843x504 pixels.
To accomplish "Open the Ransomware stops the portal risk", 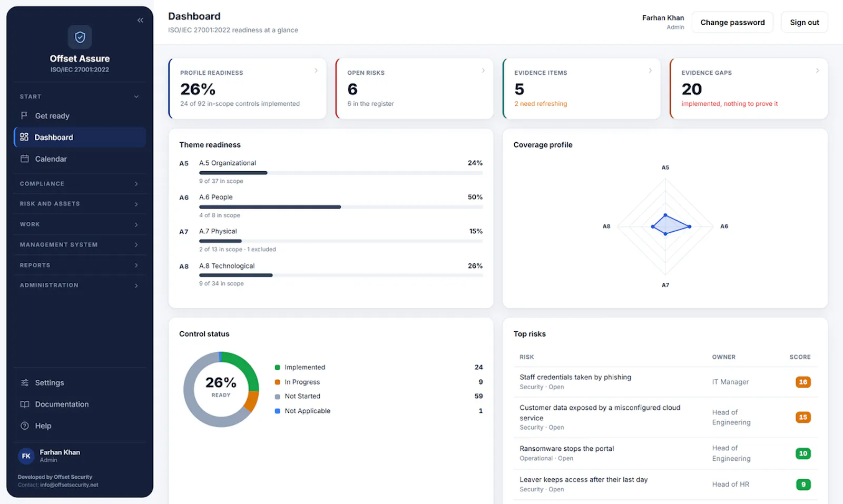I will pyautogui.click(x=665, y=453).
